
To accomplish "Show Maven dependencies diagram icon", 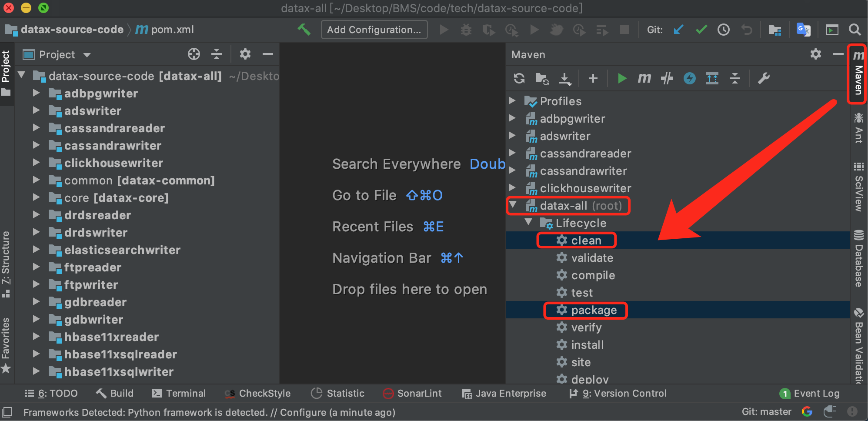I will pos(712,78).
